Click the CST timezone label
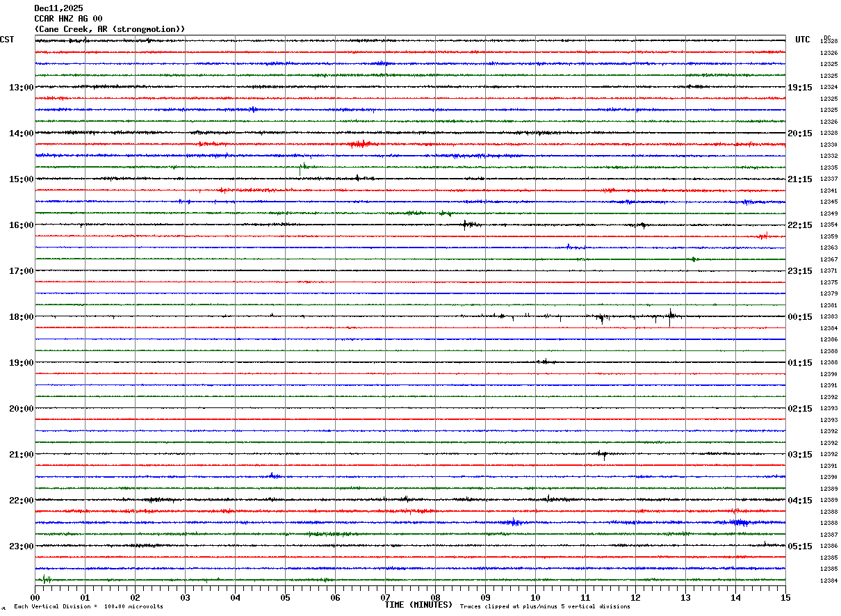The height and width of the screenshot is (616, 841). click(x=7, y=40)
